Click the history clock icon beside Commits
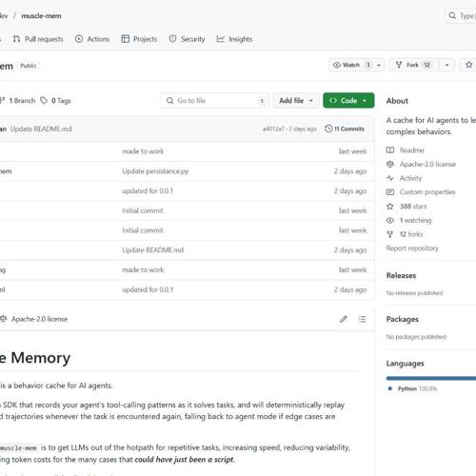Screen dimensions: 476x476 (x=328, y=129)
